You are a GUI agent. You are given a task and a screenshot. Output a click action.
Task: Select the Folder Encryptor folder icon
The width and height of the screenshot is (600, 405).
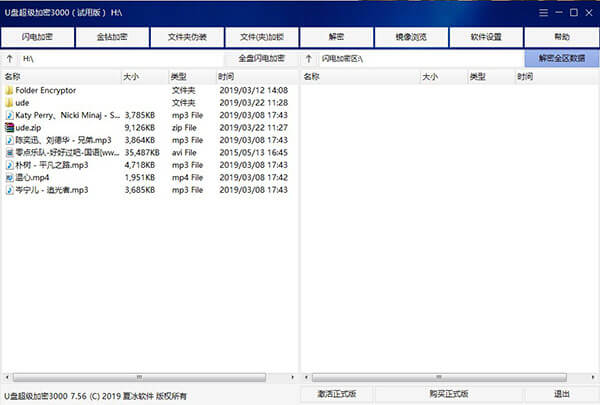pos(10,90)
